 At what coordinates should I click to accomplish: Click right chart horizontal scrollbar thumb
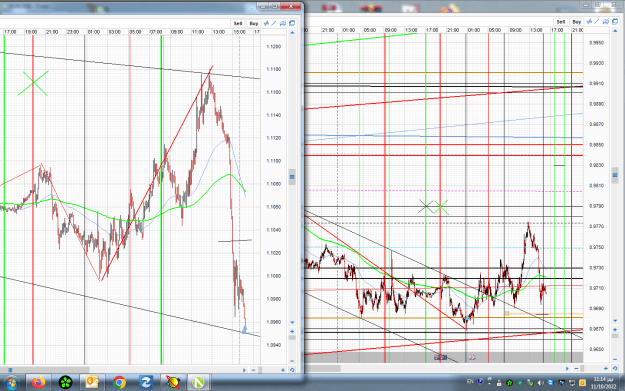click(323, 369)
